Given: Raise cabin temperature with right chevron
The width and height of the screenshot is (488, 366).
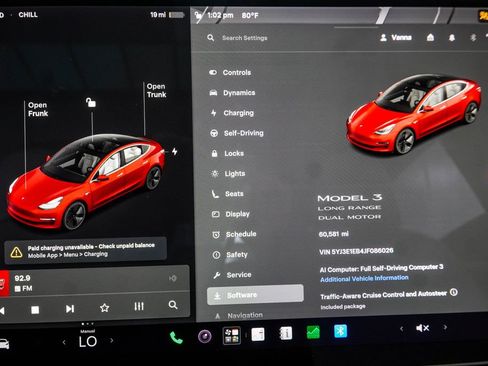Looking at the screenshot, I should pos(112,340).
